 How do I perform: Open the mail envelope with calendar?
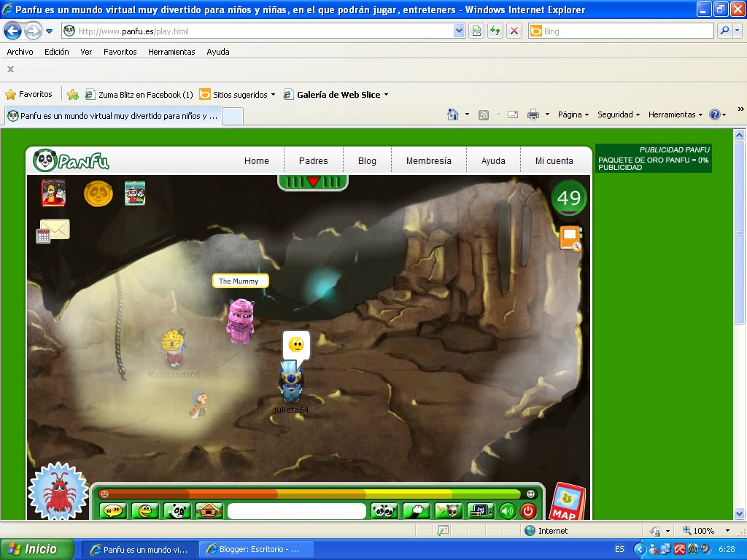coord(53,231)
